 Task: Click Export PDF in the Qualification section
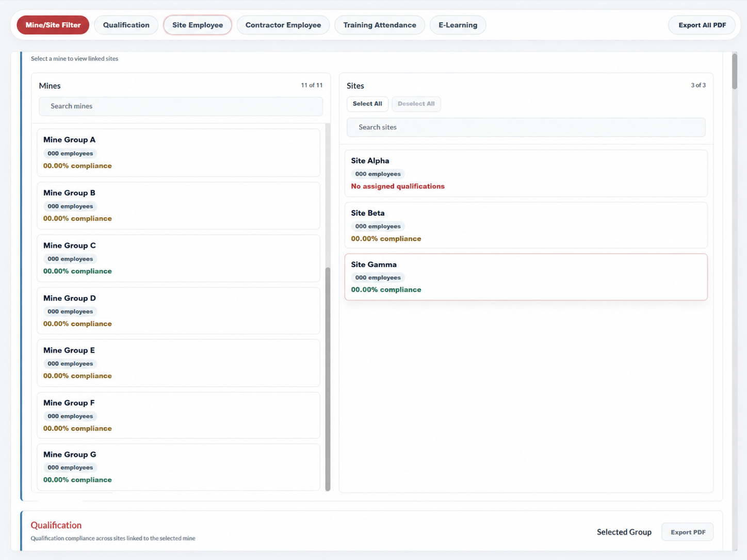[x=688, y=532]
